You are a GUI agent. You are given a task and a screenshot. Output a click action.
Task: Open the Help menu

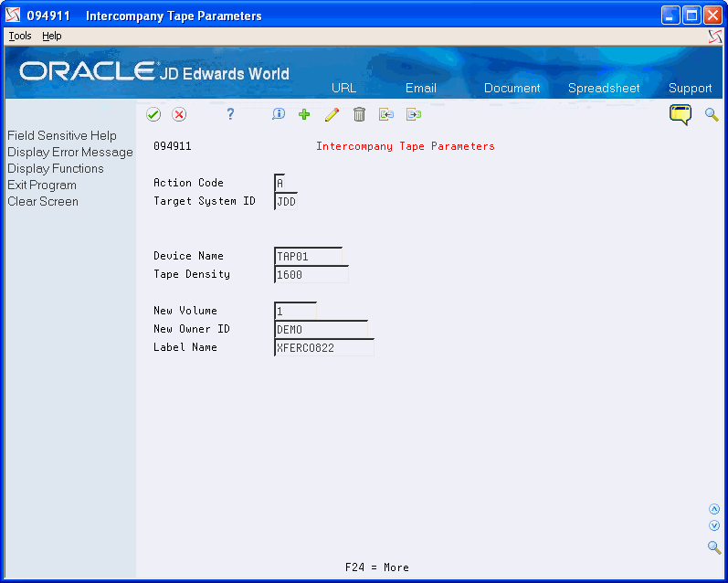point(51,36)
